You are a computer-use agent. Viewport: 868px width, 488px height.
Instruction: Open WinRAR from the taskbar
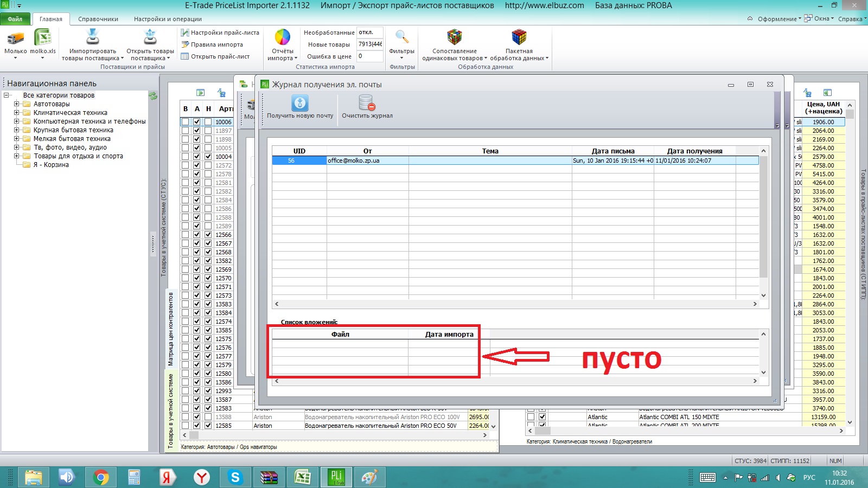(269, 477)
